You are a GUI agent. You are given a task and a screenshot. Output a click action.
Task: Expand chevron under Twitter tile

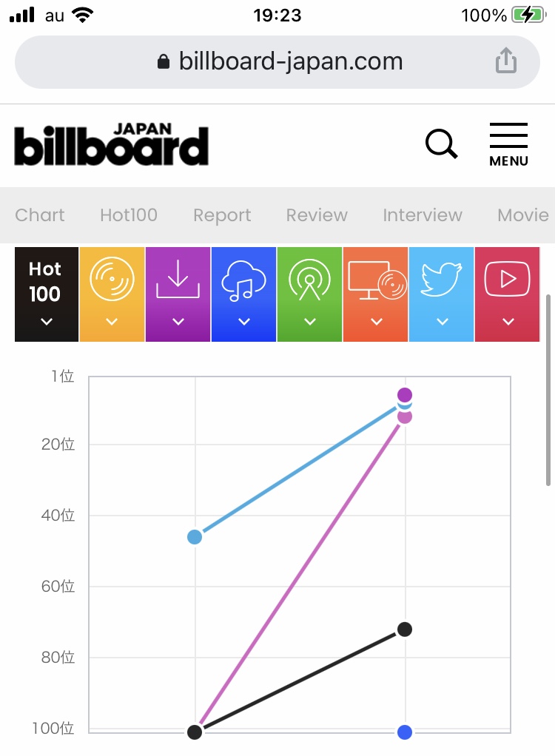tap(443, 322)
